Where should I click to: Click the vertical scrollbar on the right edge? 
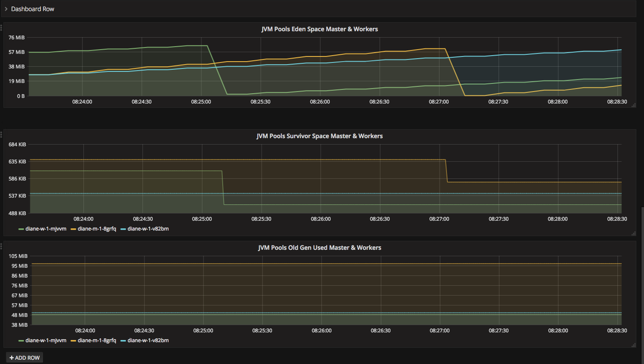point(642,257)
